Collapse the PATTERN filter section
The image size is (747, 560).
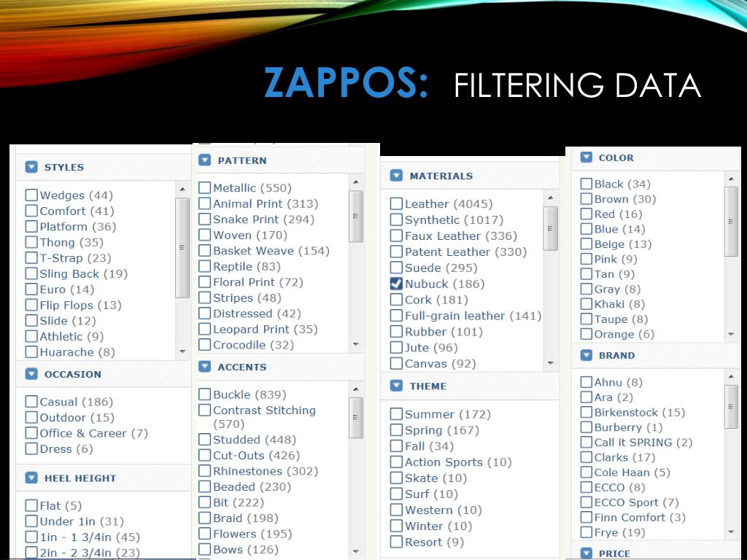tap(205, 160)
